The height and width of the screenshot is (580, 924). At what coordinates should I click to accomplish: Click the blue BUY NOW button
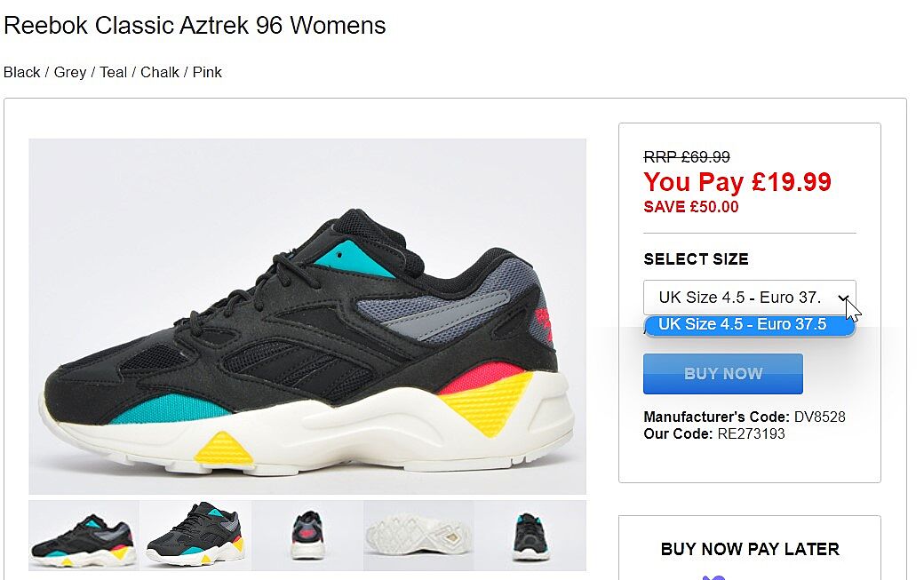pos(723,373)
